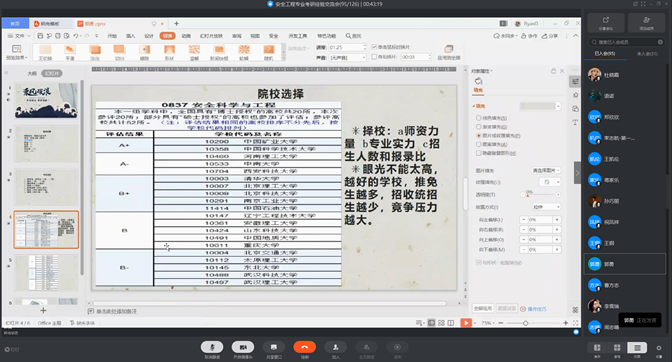Open the 文件 file menu
672x362 pixels.
[x=20, y=36]
